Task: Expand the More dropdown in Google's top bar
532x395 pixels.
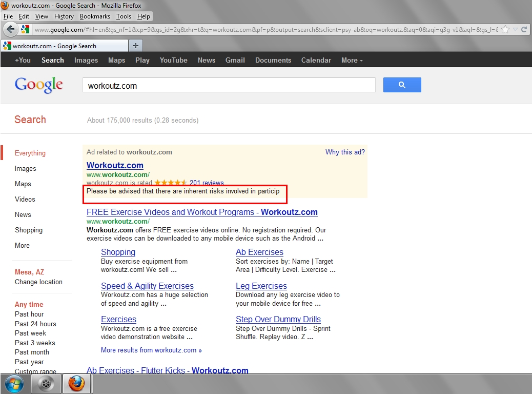Action: 352,60
